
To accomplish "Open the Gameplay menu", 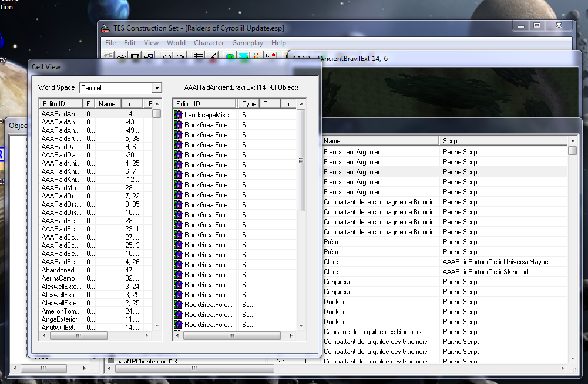I will 247,43.
